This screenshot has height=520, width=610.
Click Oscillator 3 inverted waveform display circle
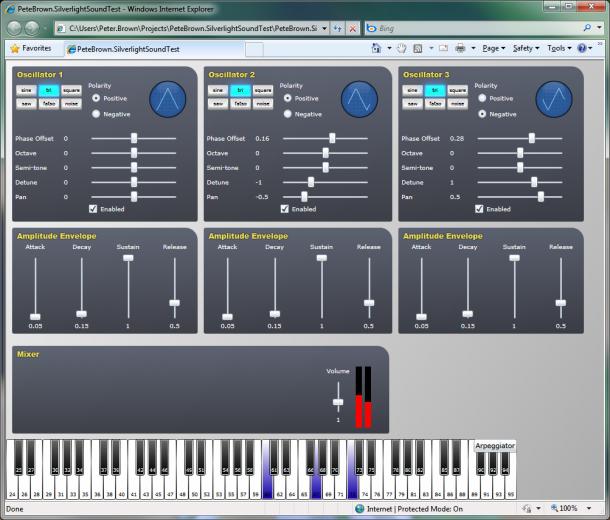coord(554,99)
